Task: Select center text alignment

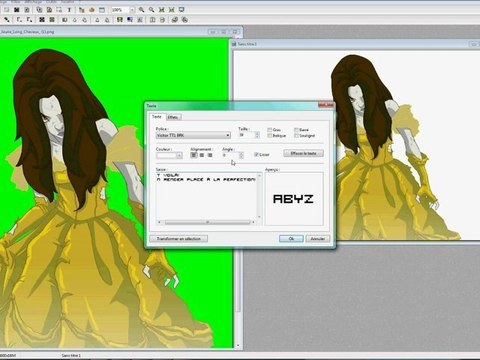Action: 202,155
